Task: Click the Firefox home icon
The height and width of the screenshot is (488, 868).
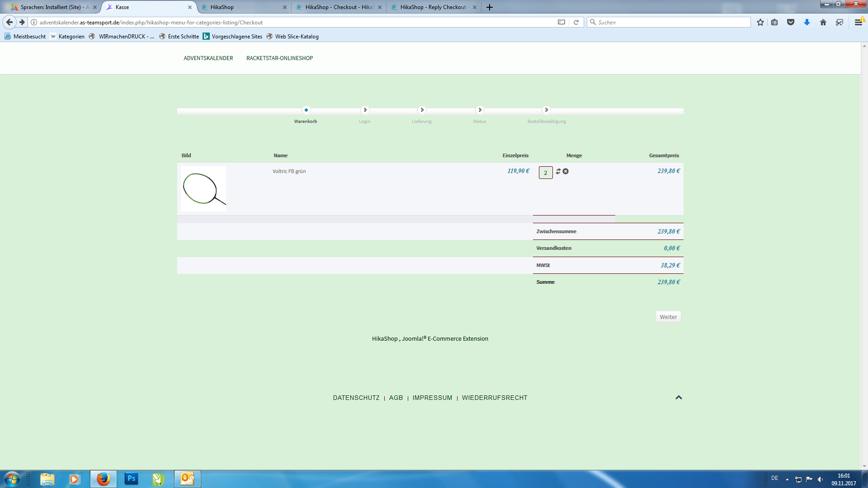Action: 823,22
